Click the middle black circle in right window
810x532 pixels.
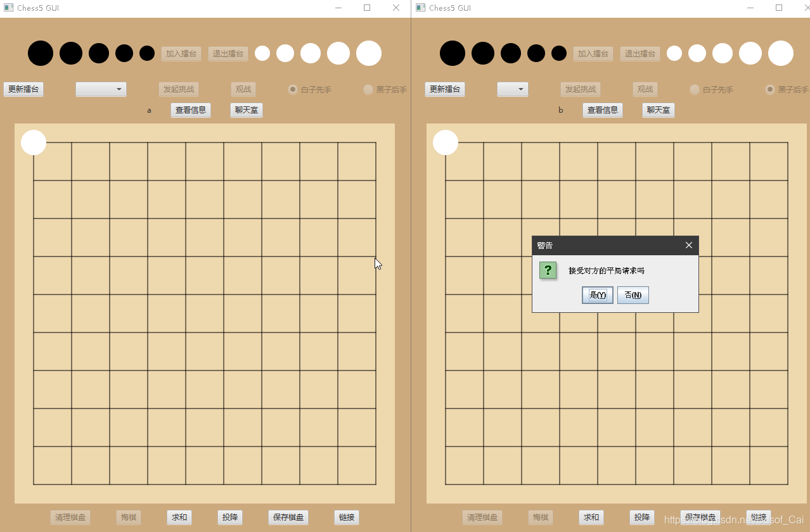[x=511, y=53]
